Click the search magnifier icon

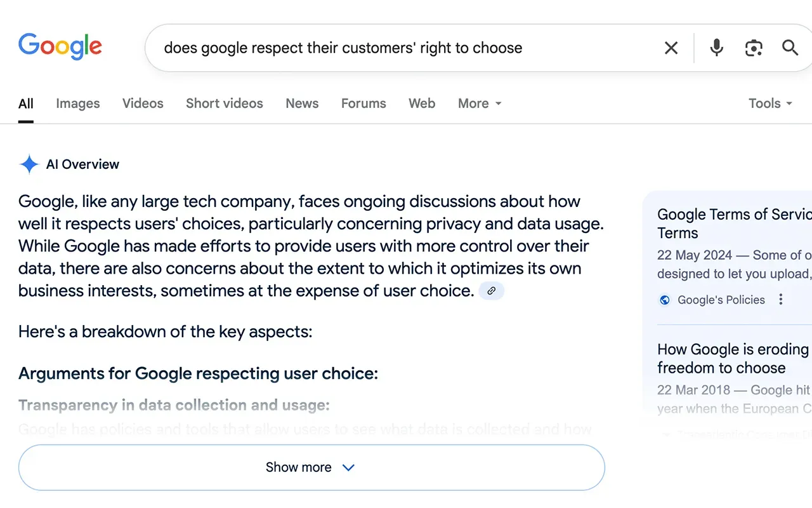pos(790,48)
